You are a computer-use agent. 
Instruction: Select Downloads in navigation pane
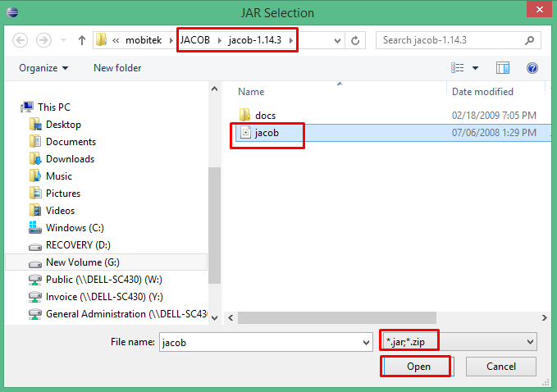click(x=70, y=159)
